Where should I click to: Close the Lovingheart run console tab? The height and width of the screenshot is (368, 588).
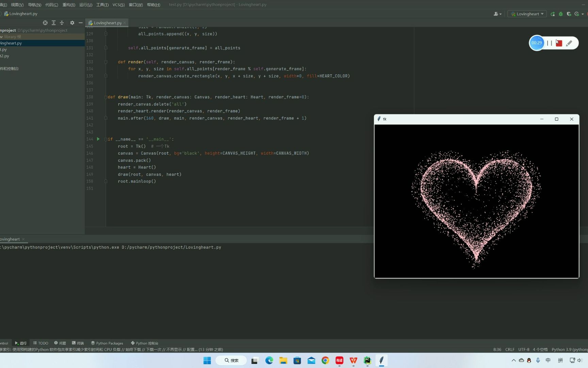[23, 239]
